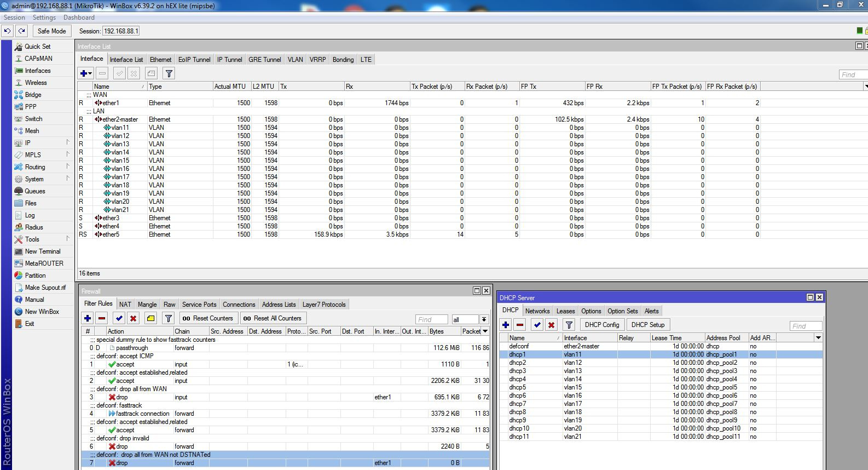
Task: Open Wireless sidebar item
Action: (36, 83)
